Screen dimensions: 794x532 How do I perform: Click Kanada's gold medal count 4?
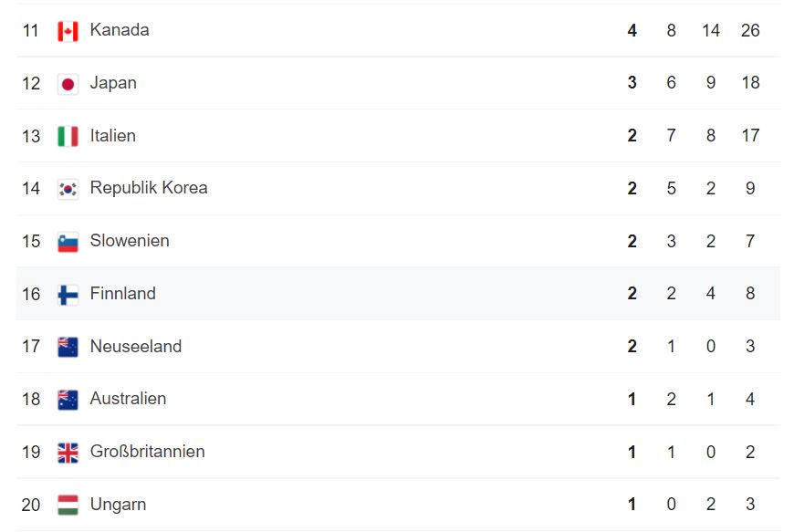(x=632, y=30)
